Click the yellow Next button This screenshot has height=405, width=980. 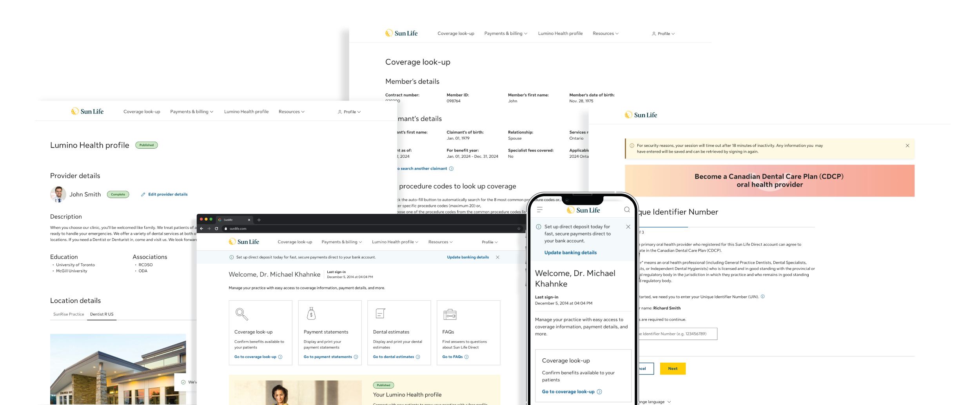point(673,369)
